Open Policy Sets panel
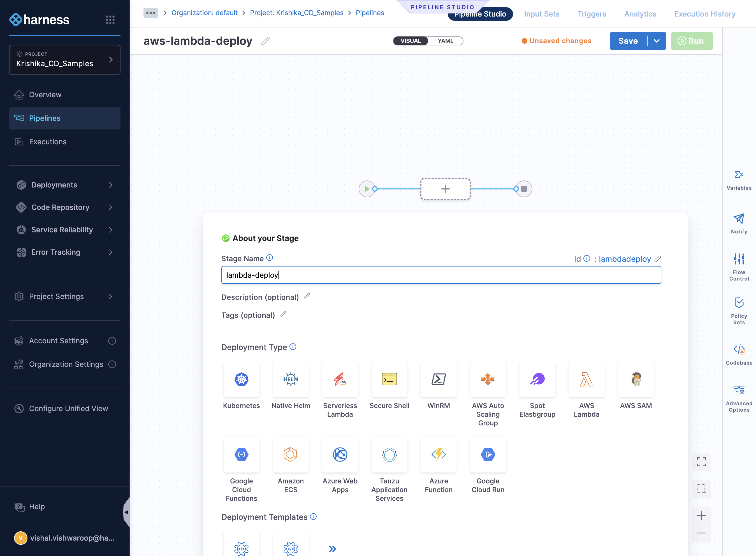Image resolution: width=756 pixels, height=556 pixels. coord(739,311)
